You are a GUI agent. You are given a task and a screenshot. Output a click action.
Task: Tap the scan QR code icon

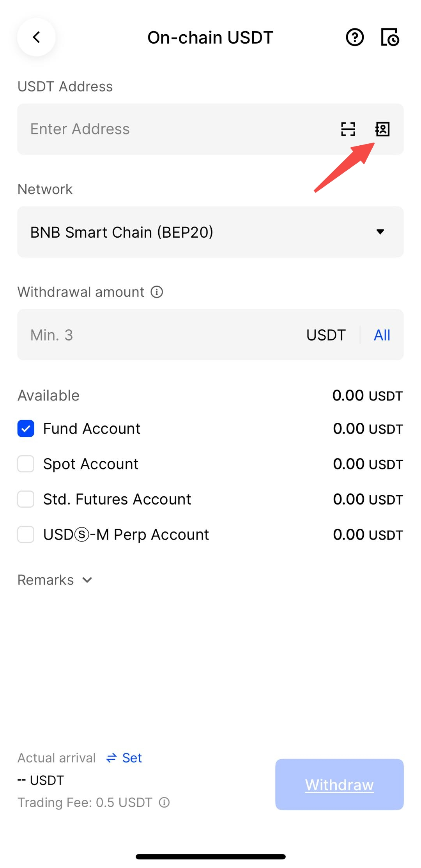point(348,129)
